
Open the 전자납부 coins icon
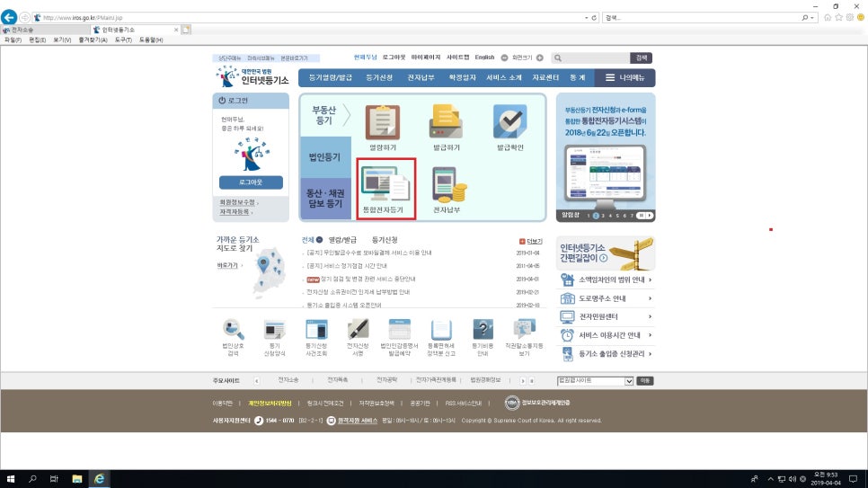click(449, 184)
